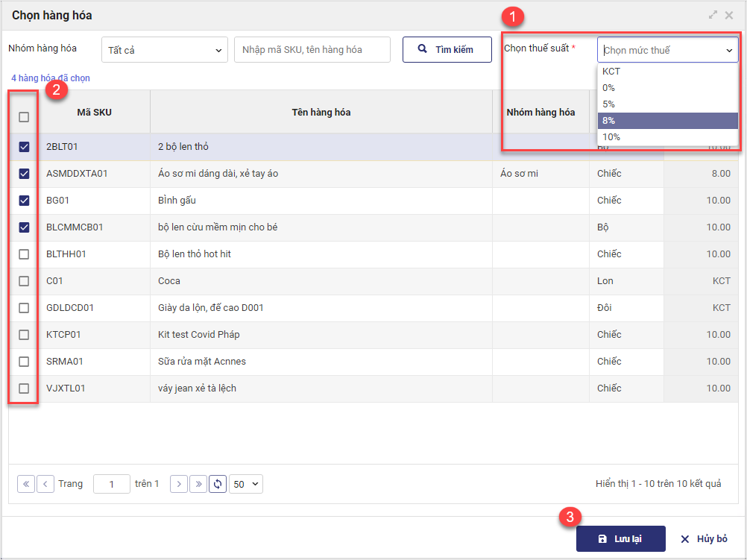Image resolution: width=747 pixels, height=560 pixels.
Task: Click the refresh list icon
Action: tap(218, 484)
